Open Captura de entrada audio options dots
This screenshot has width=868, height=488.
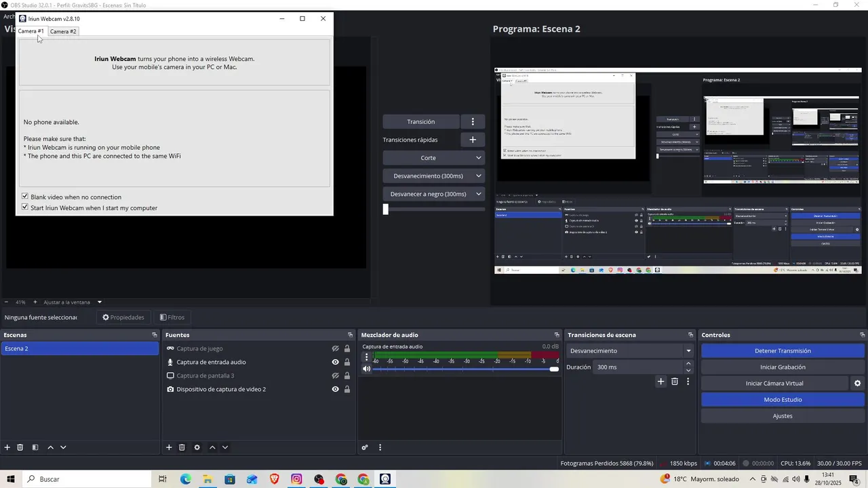[367, 357]
